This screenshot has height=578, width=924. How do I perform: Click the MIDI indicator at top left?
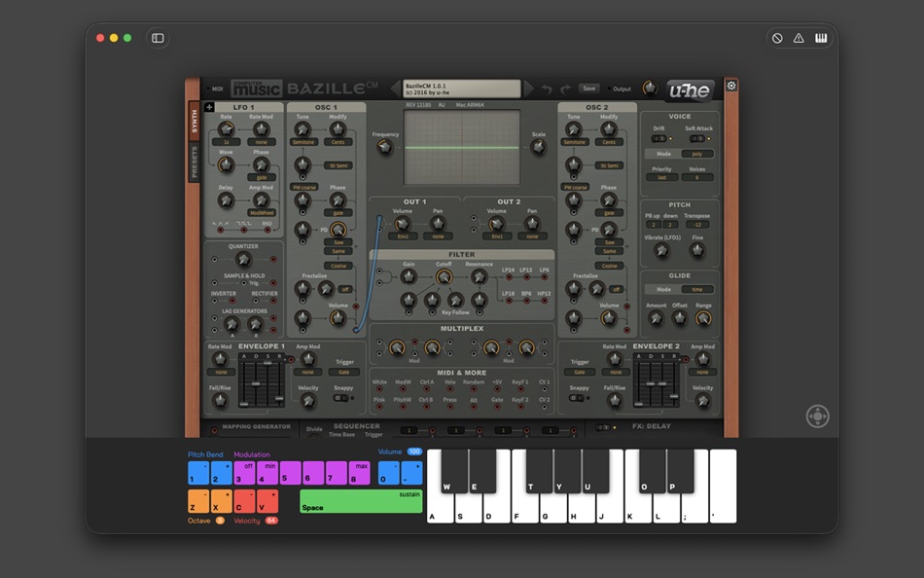[x=214, y=88]
